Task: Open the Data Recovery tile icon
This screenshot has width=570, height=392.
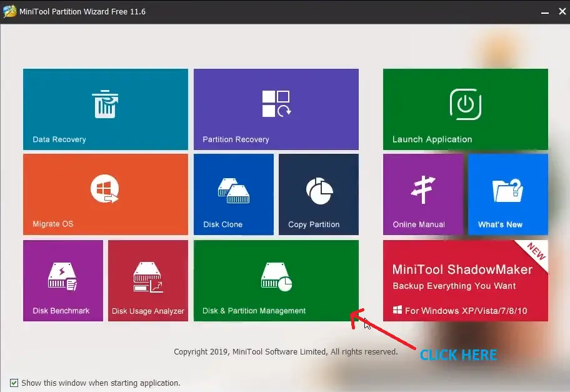Action: (x=105, y=104)
